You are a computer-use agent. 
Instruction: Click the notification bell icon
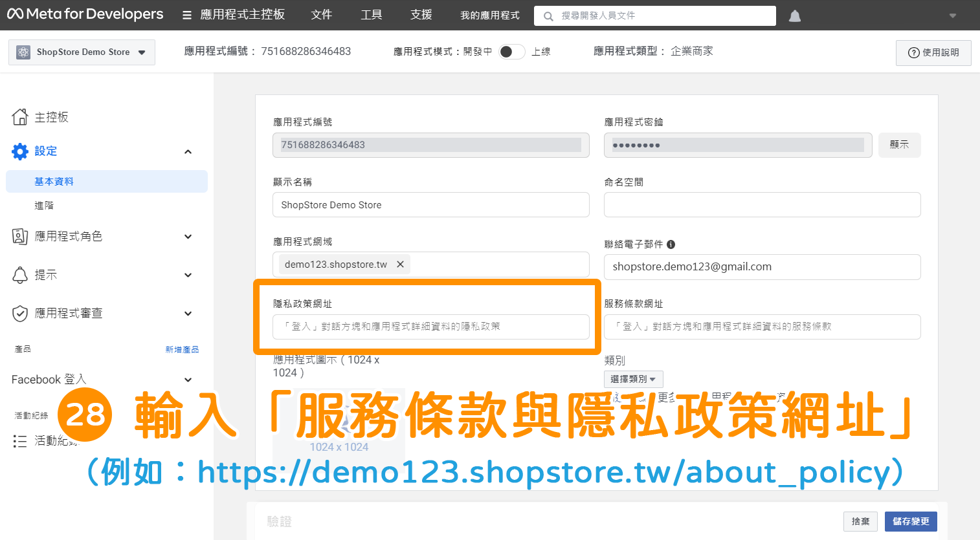click(x=795, y=16)
